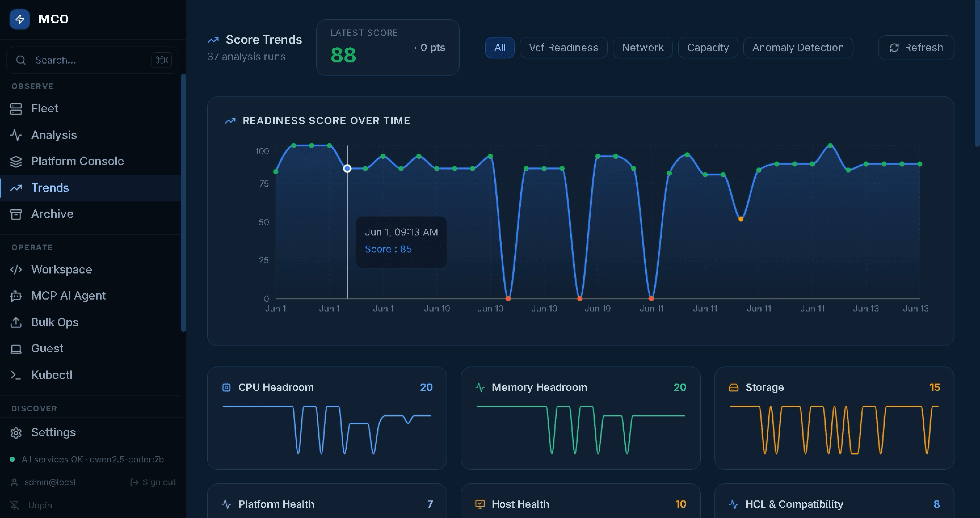Click Unpin to unpin the sidebar
The width and height of the screenshot is (980, 518).
(x=31, y=505)
